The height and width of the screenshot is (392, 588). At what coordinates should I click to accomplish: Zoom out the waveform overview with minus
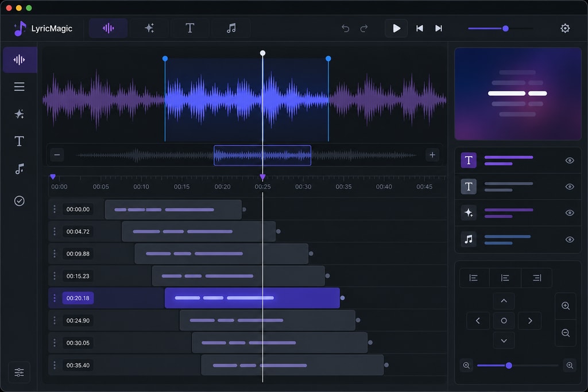(57, 155)
